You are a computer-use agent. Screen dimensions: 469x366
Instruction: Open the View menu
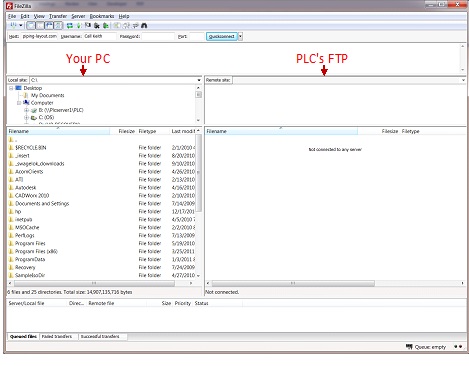(39, 16)
